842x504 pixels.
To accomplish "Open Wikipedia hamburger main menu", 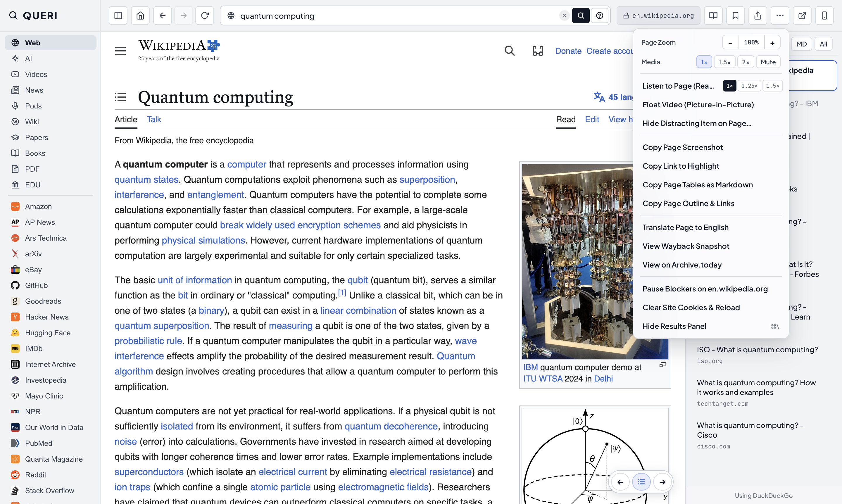I will [x=120, y=51].
